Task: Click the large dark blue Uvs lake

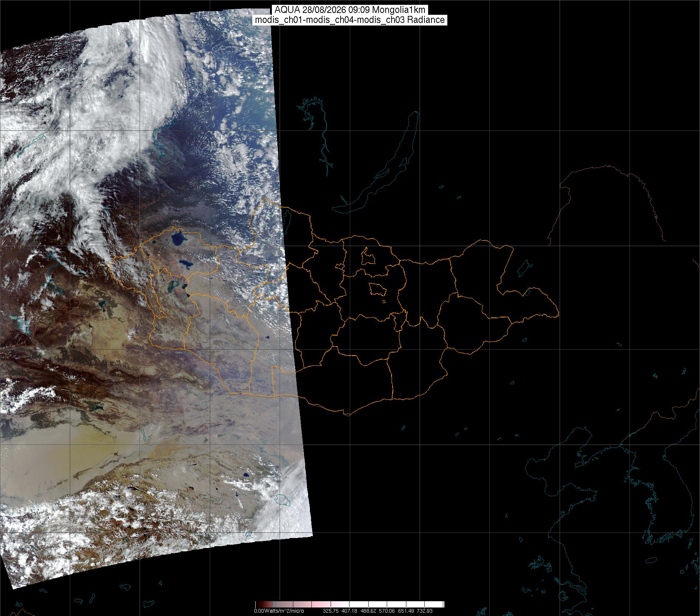Action: 178,239
